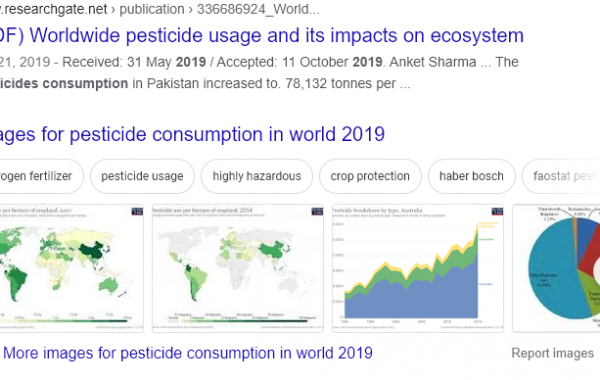
Task: Click More images for pesticide consumption link
Action: pyautogui.click(x=188, y=353)
